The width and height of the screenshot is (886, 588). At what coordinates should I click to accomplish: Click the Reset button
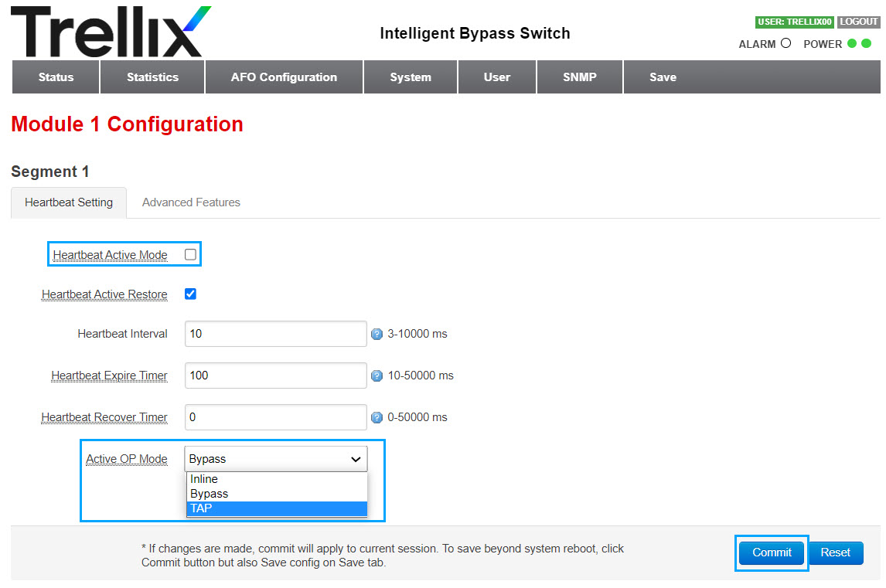click(835, 552)
